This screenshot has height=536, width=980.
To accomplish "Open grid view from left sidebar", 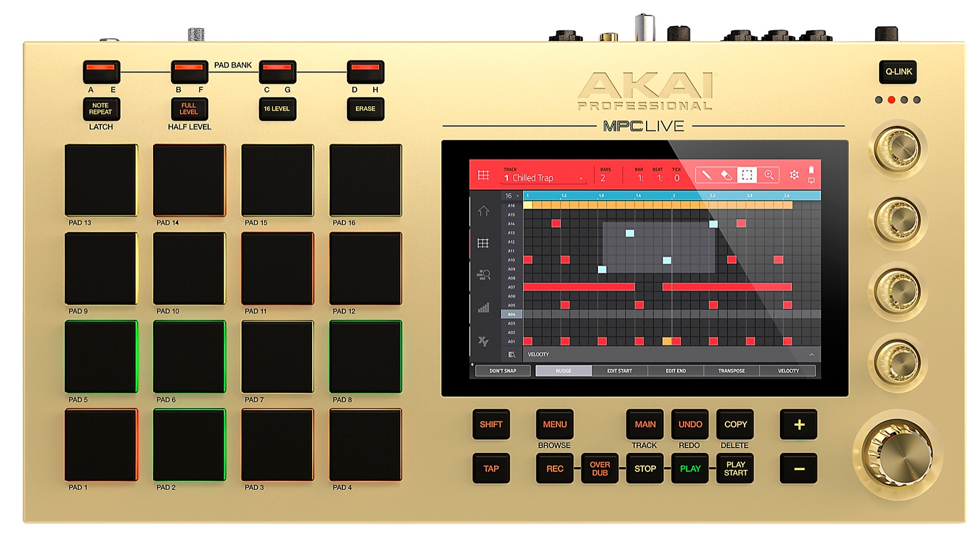I will [483, 243].
